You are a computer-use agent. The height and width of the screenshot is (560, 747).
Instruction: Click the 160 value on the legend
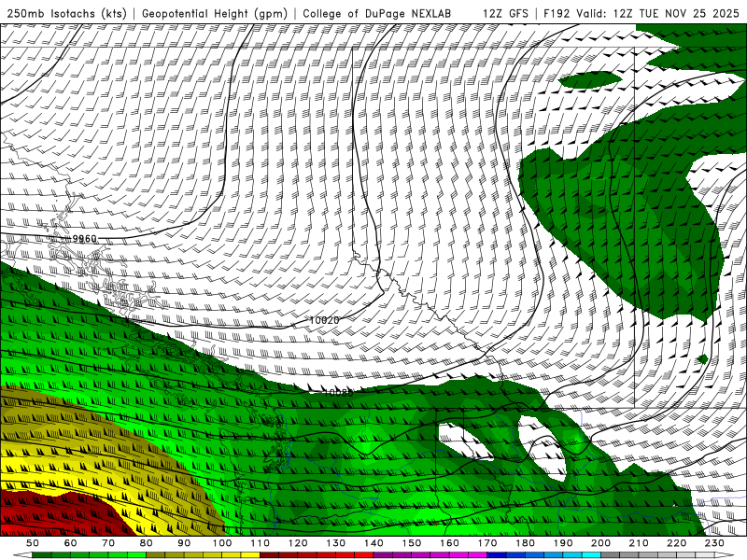click(x=449, y=543)
